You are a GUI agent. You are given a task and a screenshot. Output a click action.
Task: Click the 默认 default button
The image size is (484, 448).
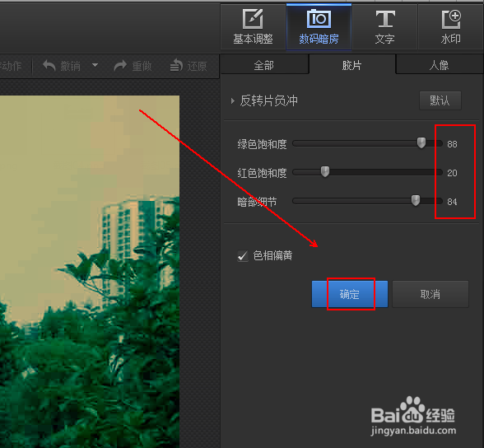coord(440,100)
